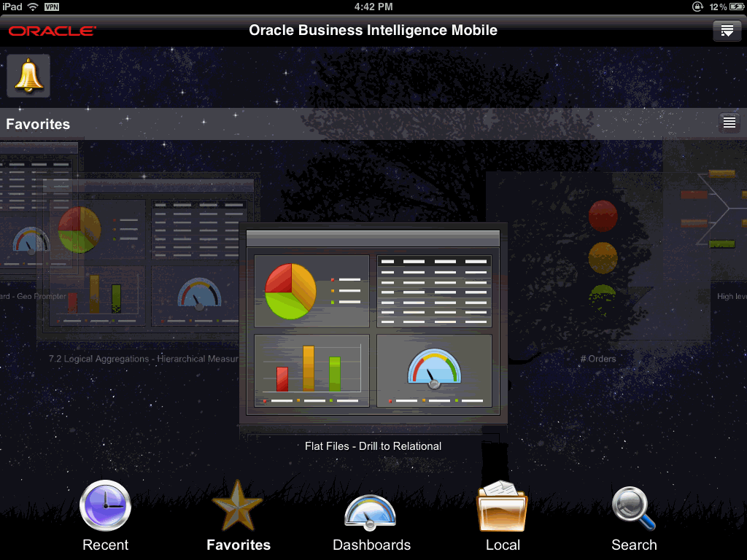Tap the VPN status indicator

click(x=52, y=7)
